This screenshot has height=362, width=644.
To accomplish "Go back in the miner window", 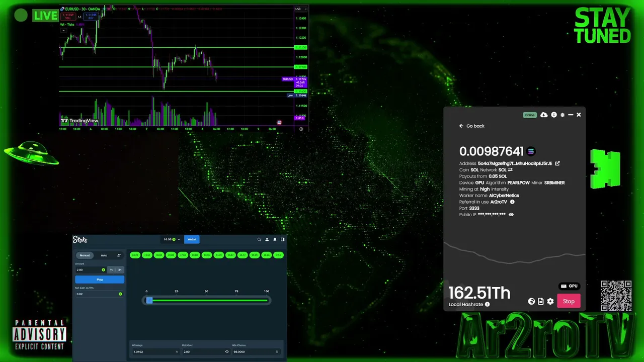I will pyautogui.click(x=471, y=126).
